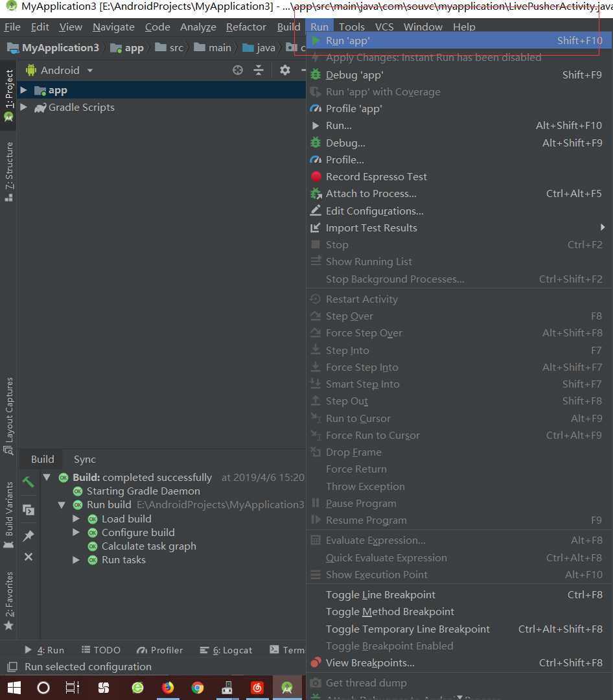Click the Debug... menu entry

tap(459, 143)
